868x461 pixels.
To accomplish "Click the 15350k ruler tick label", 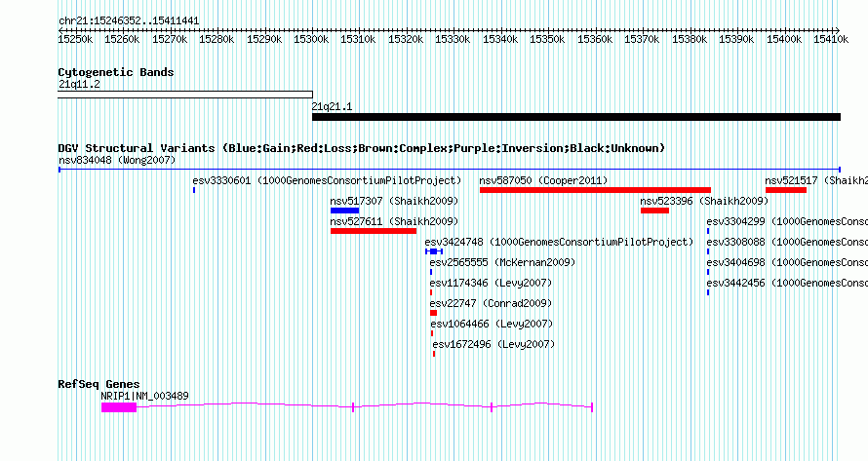I will [547, 39].
